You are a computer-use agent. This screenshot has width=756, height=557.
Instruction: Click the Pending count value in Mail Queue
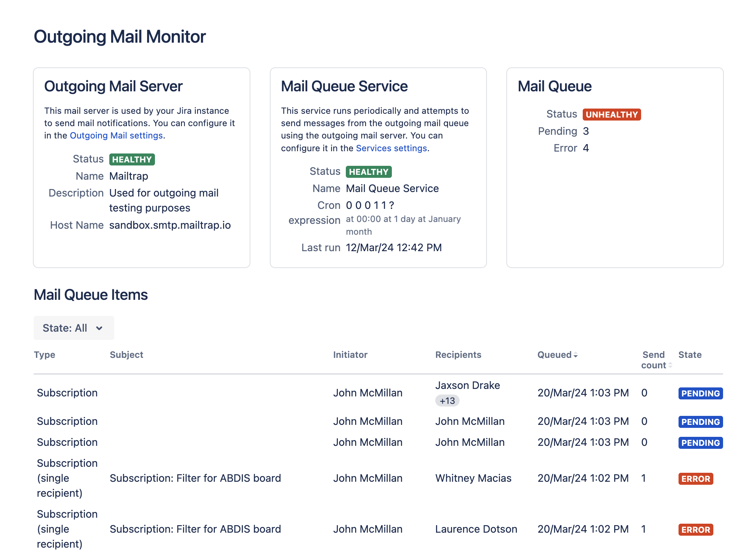point(586,131)
